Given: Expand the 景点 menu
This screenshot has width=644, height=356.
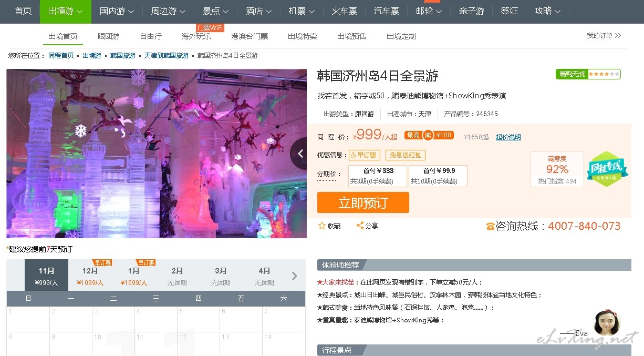Looking at the screenshot, I should click(x=215, y=11).
